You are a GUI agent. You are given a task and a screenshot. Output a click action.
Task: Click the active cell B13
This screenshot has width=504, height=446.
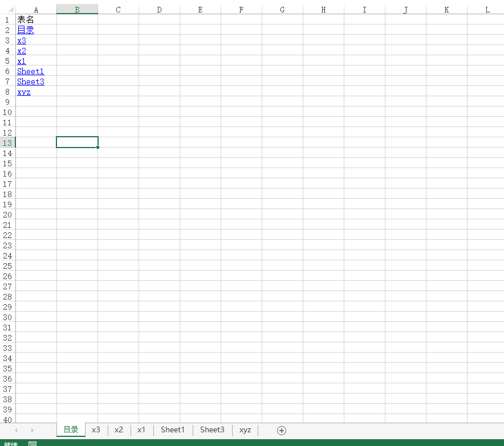[77, 142]
